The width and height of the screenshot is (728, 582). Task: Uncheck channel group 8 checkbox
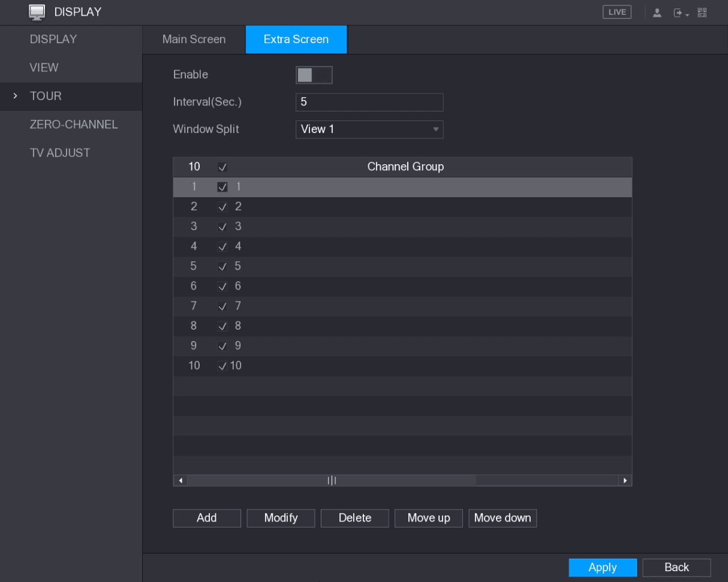point(222,326)
